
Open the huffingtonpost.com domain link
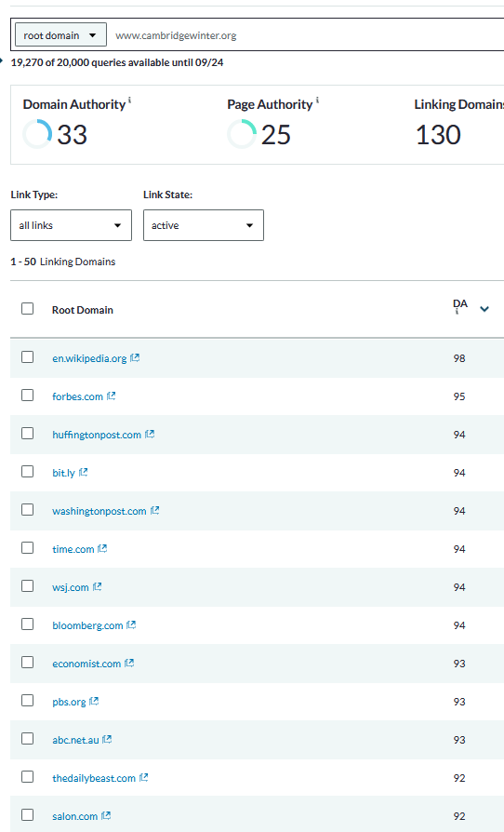(x=97, y=436)
